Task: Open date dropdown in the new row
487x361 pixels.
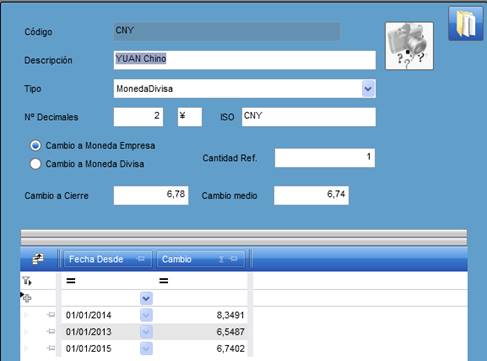Action: pyautogui.click(x=146, y=298)
